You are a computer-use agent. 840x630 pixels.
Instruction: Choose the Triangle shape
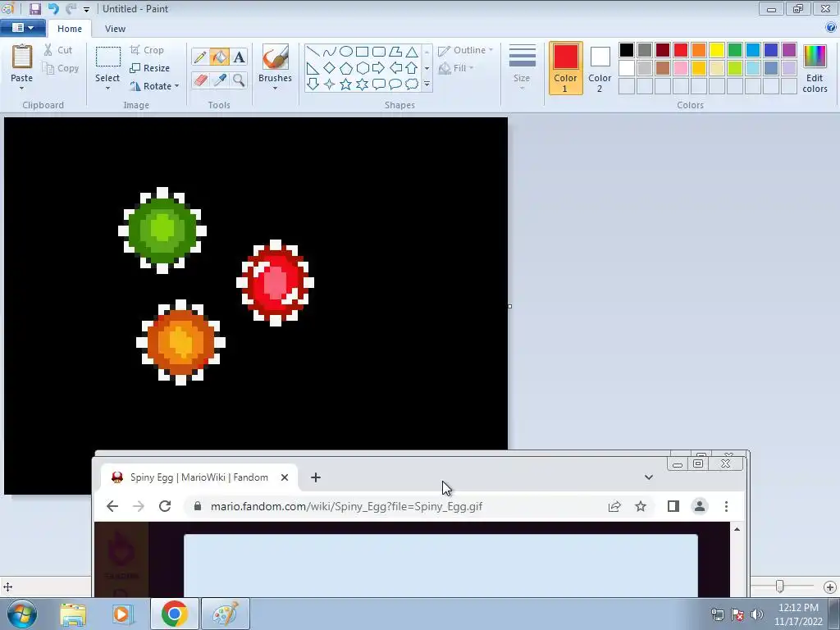(412, 52)
